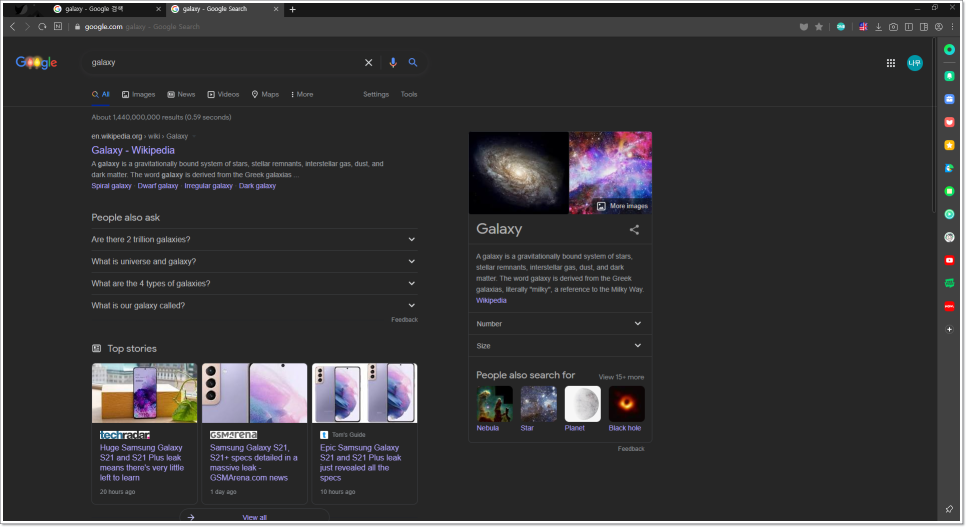This screenshot has height=527, width=966.
Task: Open search Tools button
Action: [x=409, y=94]
